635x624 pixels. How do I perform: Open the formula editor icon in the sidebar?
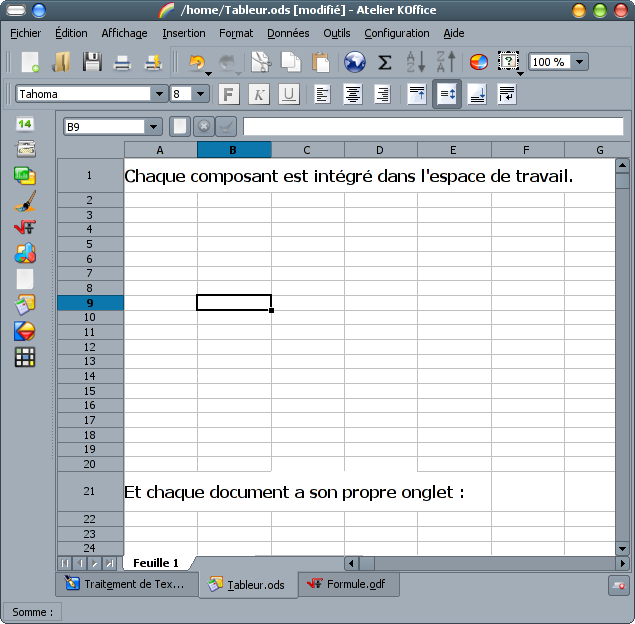(25, 227)
